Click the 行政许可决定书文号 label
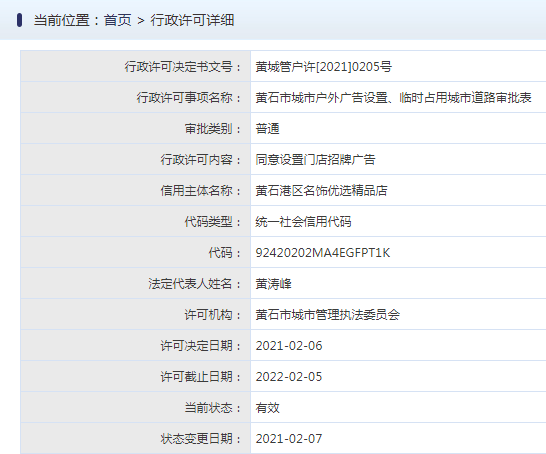Image resolution: width=546 pixels, height=454 pixels. pyautogui.click(x=182, y=66)
